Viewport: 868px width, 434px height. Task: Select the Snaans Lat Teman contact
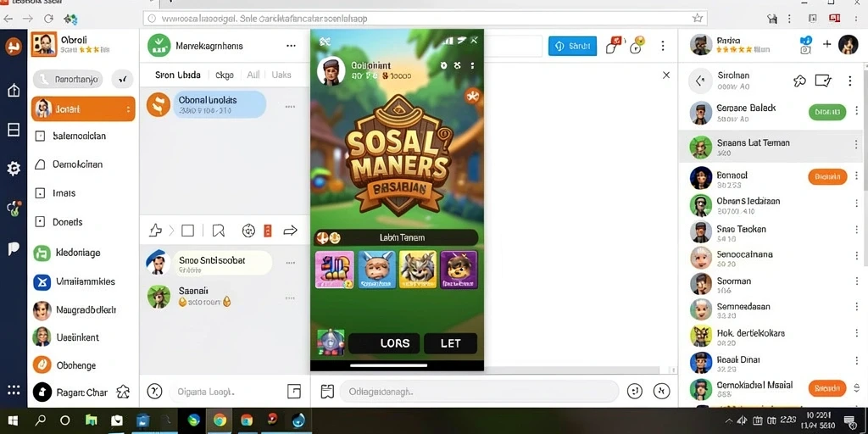(770, 147)
